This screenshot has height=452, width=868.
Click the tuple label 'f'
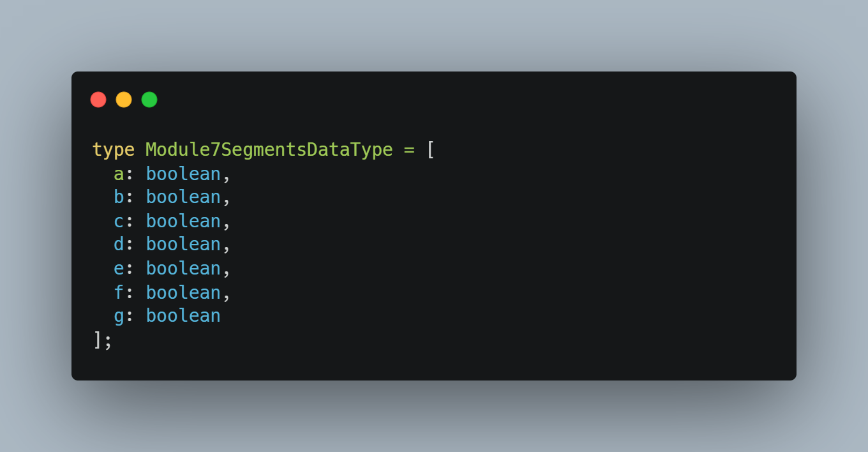pos(119,292)
